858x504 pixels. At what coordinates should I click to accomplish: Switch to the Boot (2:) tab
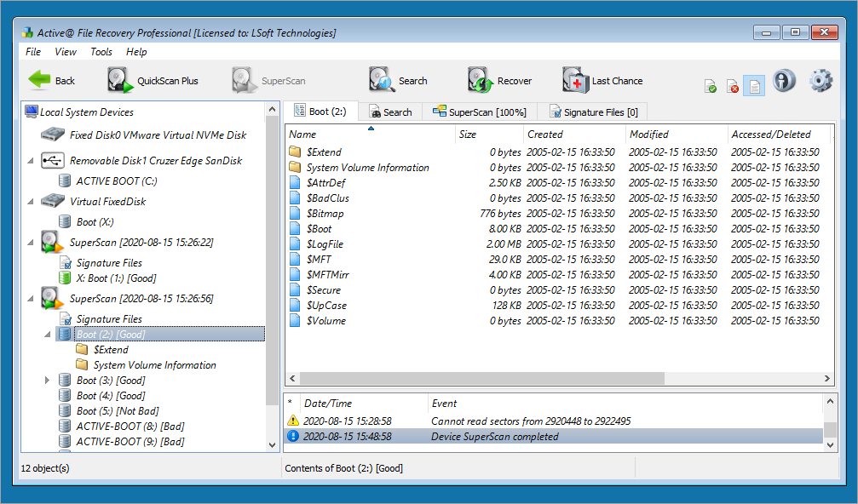point(321,112)
